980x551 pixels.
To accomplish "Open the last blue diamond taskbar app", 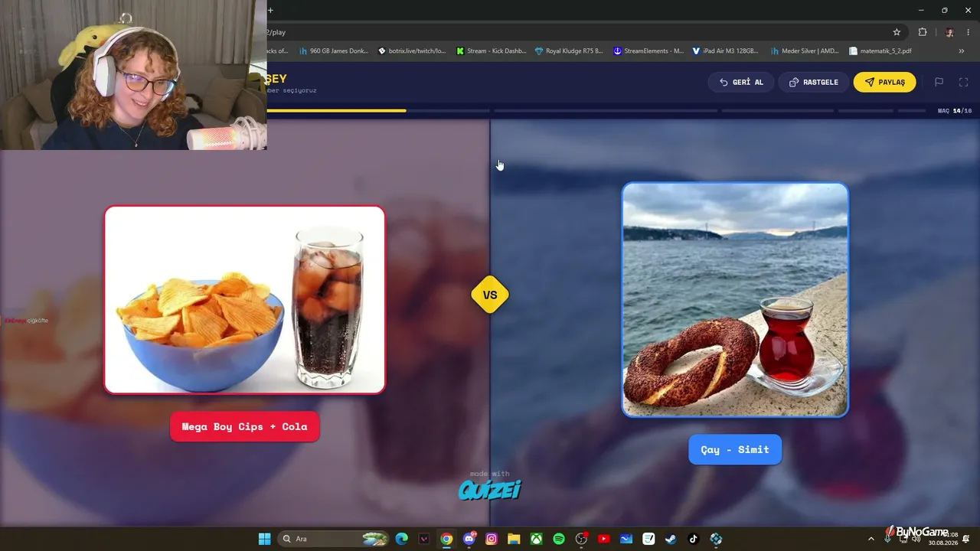I will [716, 539].
